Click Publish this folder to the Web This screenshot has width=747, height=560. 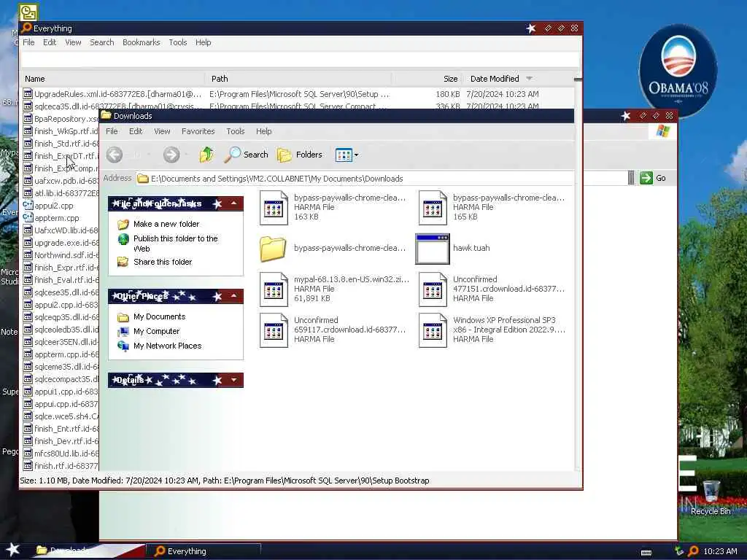tap(175, 244)
